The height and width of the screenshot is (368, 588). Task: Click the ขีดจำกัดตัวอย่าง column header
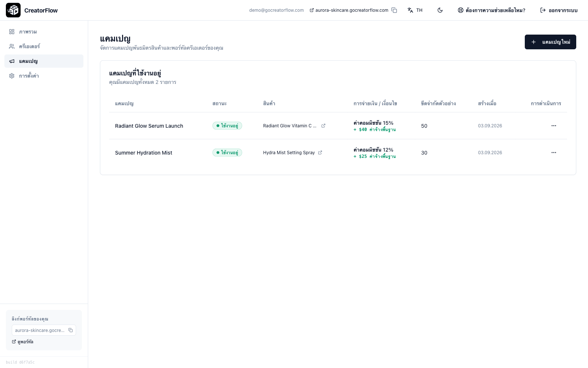coord(438,103)
